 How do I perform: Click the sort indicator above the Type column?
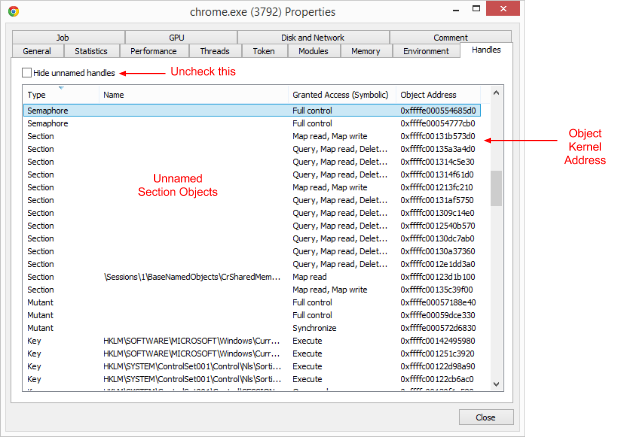pyautogui.click(x=61, y=88)
